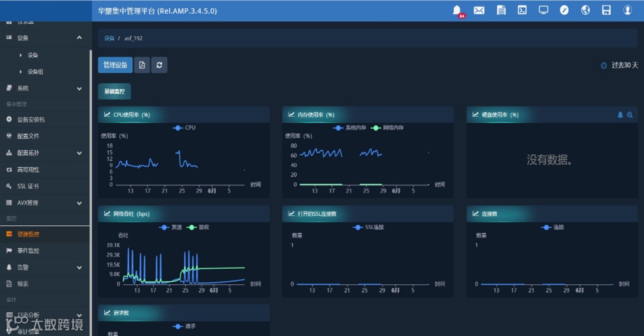The image size is (644, 336).
Task: Click the refresh icon button
Action: 159,65
